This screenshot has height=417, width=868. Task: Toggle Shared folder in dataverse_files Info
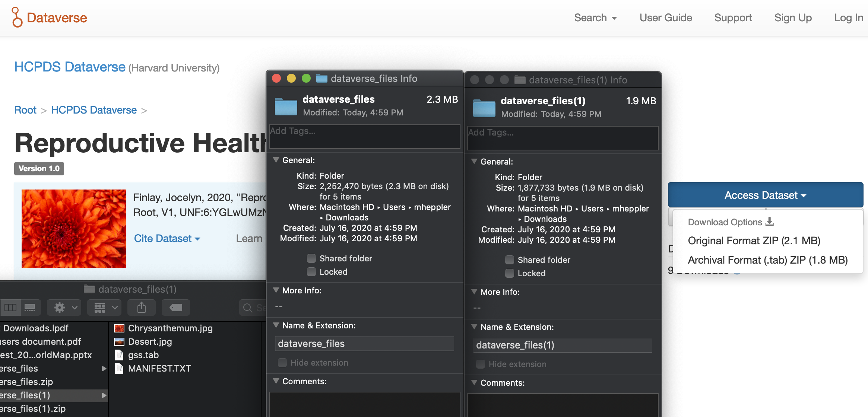pos(311,258)
